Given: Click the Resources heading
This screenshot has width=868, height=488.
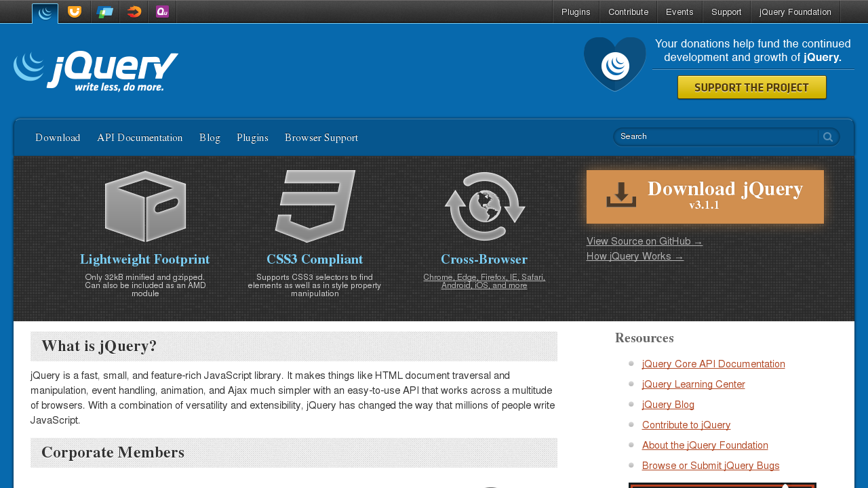Looking at the screenshot, I should click(644, 338).
